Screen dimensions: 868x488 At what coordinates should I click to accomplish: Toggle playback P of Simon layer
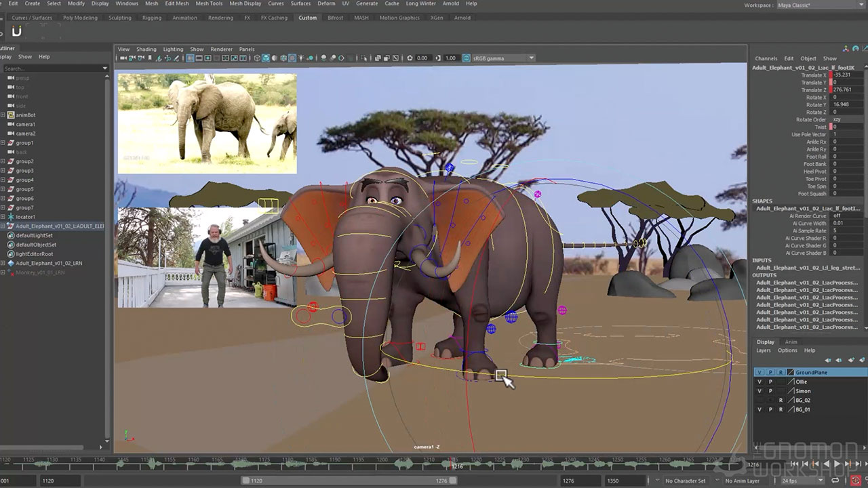click(770, 391)
